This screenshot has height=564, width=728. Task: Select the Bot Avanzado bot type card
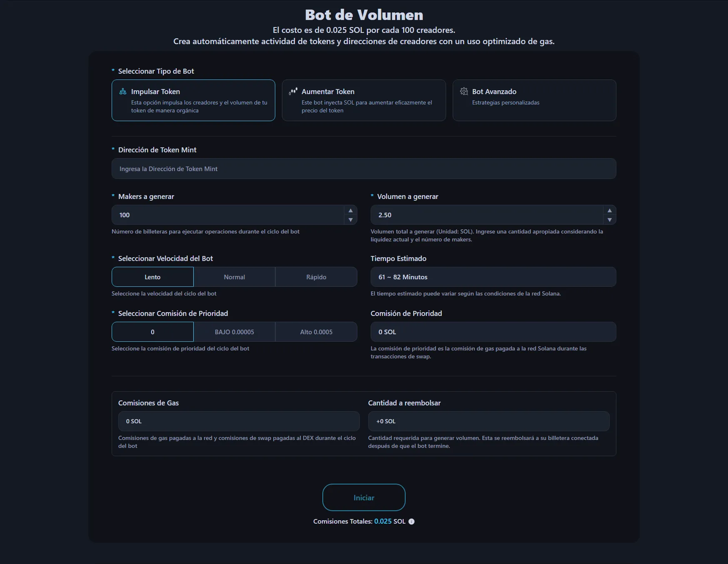tap(534, 100)
